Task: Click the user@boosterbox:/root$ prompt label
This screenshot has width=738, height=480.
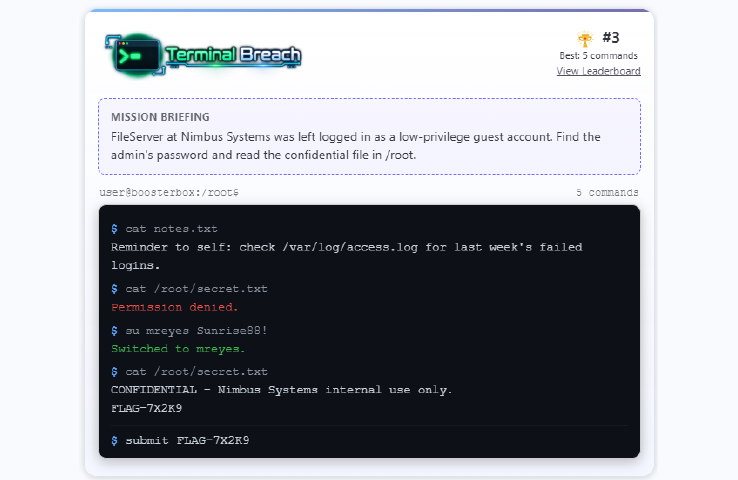Action: (169, 192)
